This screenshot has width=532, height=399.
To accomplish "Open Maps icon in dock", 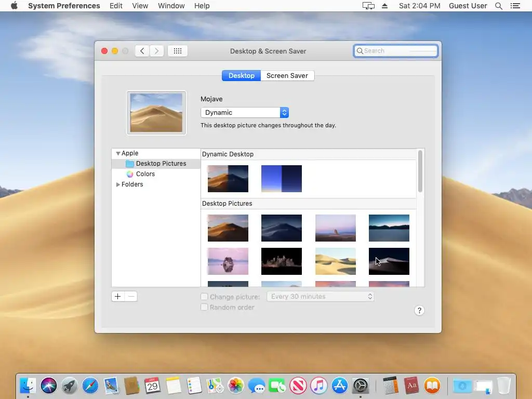I will click(215, 386).
